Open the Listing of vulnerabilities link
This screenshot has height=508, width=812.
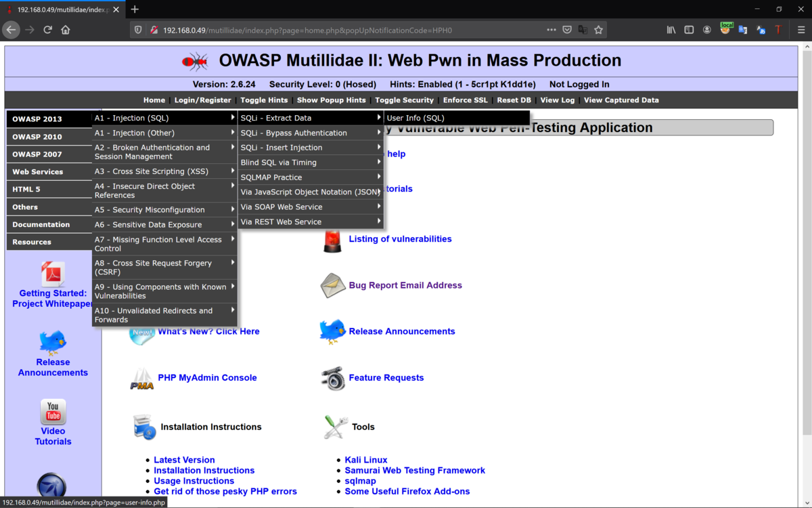[x=400, y=239]
